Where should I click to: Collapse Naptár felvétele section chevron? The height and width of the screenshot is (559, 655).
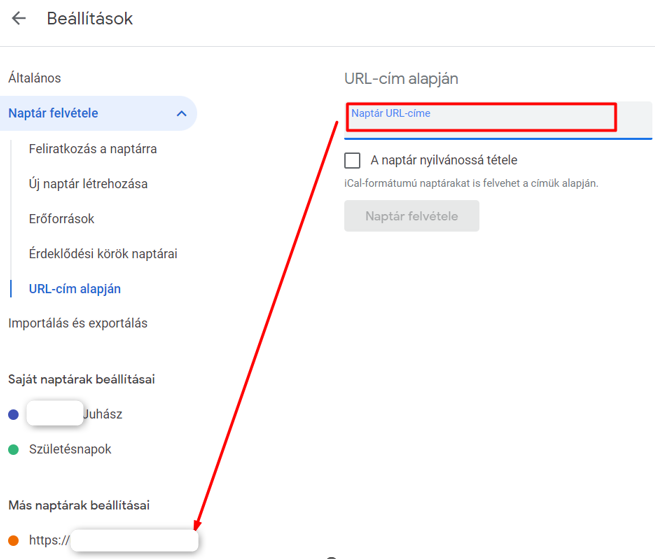(181, 114)
